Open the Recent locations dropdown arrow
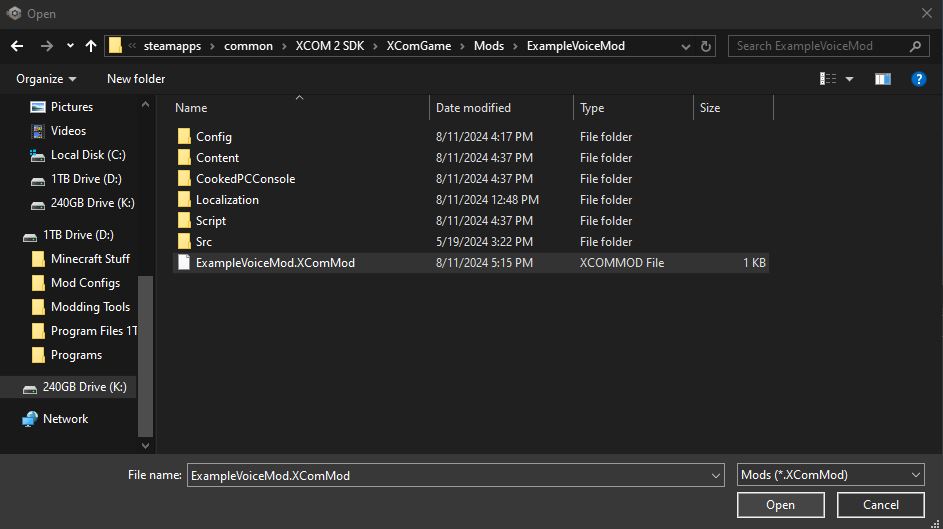Screen dimensions: 943x529 tap(70, 46)
